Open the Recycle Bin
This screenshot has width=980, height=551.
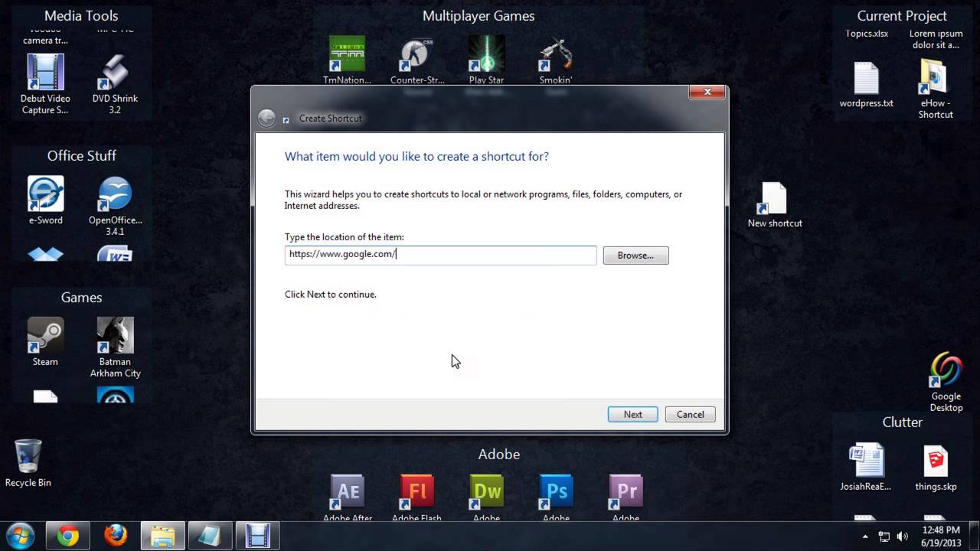click(x=28, y=455)
